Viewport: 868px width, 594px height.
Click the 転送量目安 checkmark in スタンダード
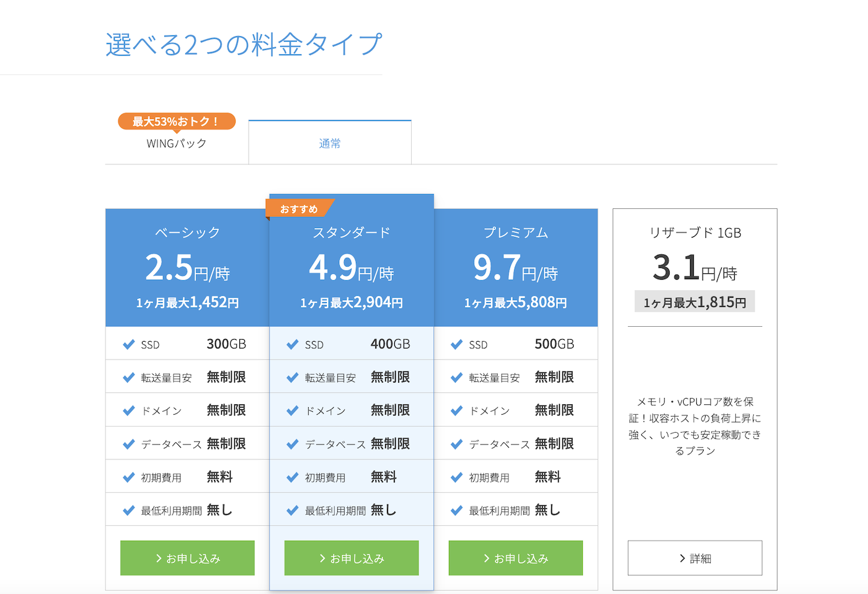pos(293,377)
